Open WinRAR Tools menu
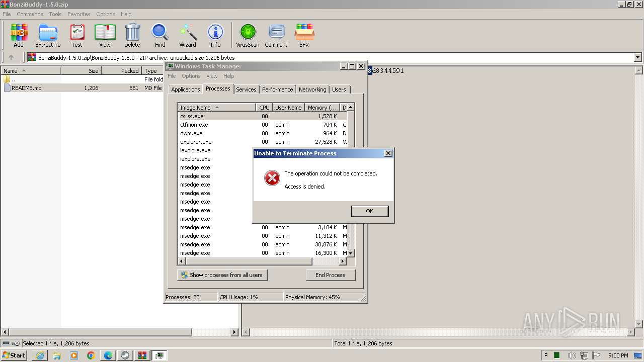 (x=55, y=14)
